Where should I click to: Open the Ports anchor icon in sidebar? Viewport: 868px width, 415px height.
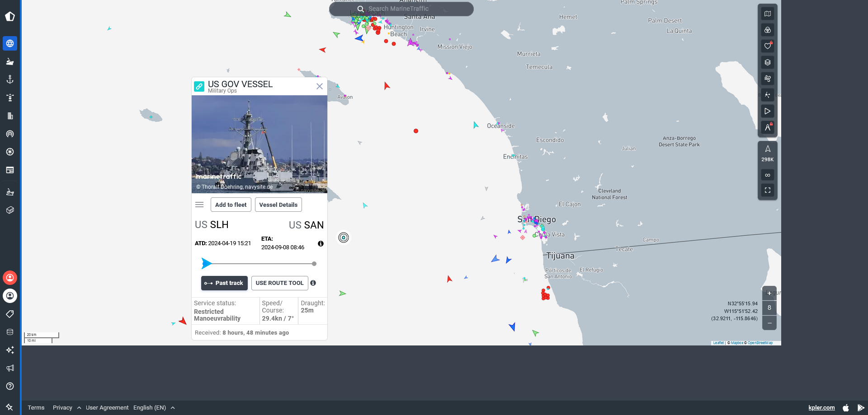click(10, 79)
